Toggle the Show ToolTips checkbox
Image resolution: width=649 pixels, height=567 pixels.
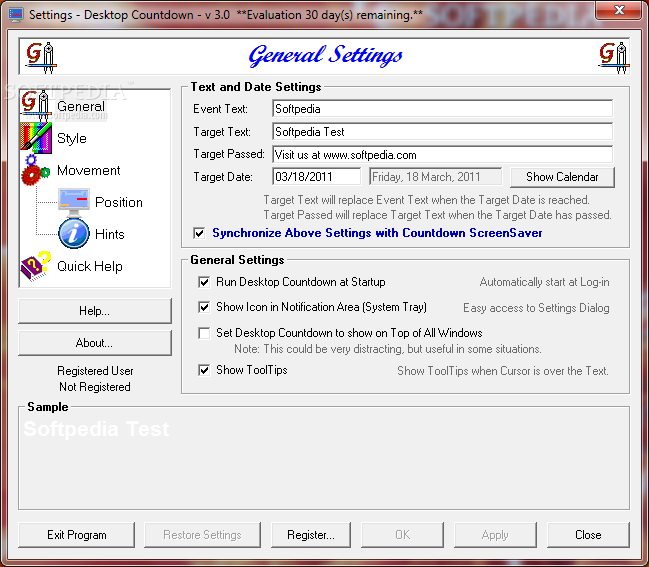pos(204,370)
